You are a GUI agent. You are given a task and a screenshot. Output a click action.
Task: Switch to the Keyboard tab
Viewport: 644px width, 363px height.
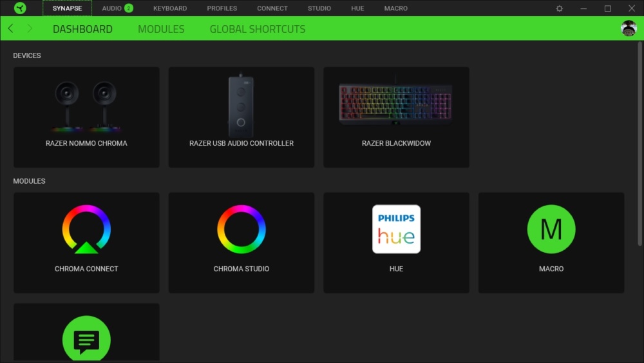click(x=170, y=8)
